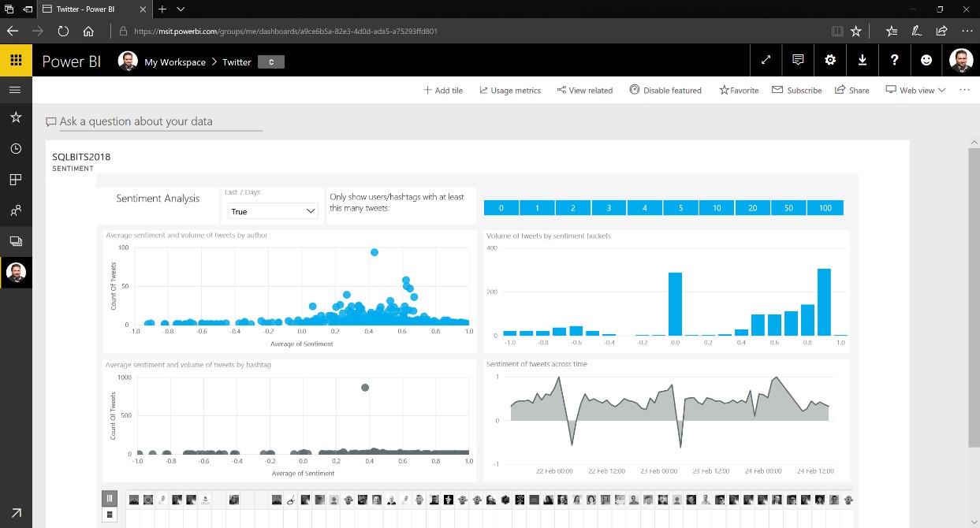Open Favorites in the left sidebar
The height and width of the screenshot is (528, 980).
14,118
